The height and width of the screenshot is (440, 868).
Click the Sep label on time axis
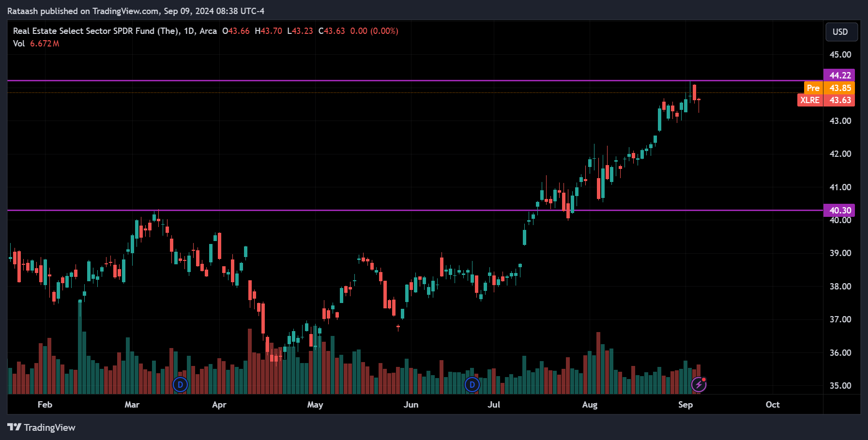(x=685, y=405)
